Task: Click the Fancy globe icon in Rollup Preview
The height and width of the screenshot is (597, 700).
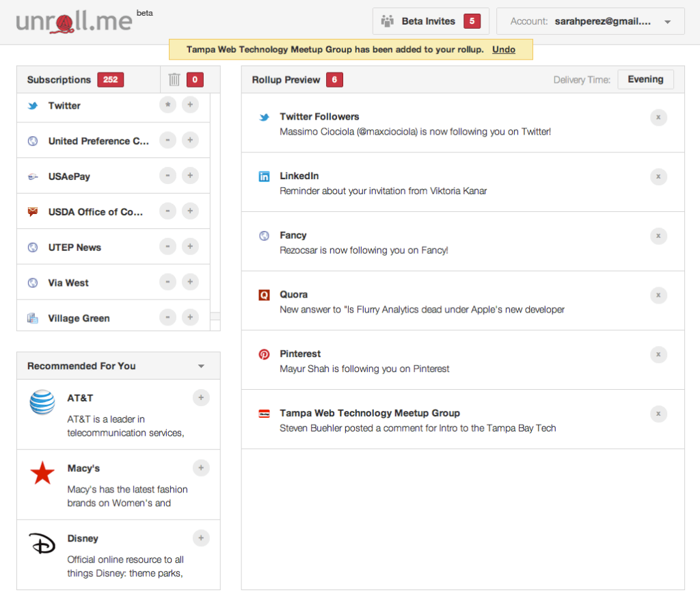Action: coord(264,235)
